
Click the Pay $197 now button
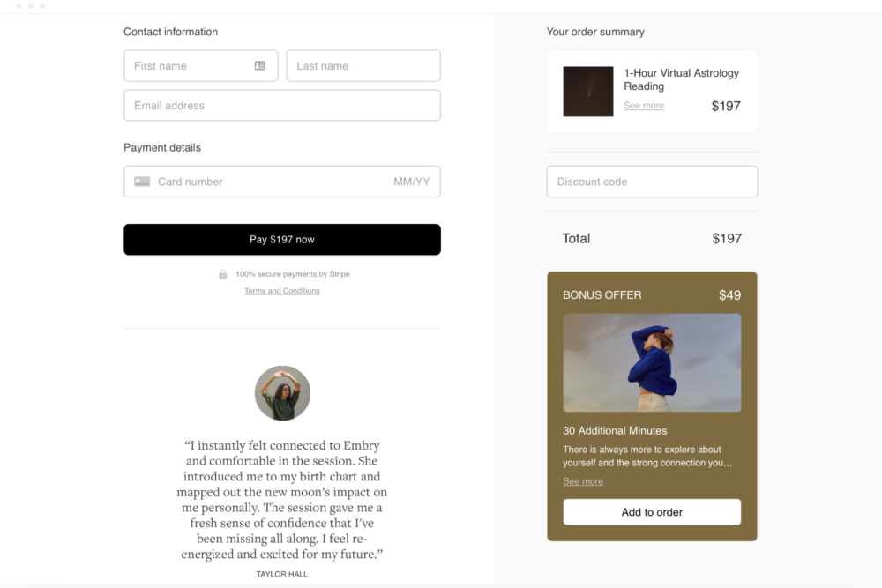[281, 239]
